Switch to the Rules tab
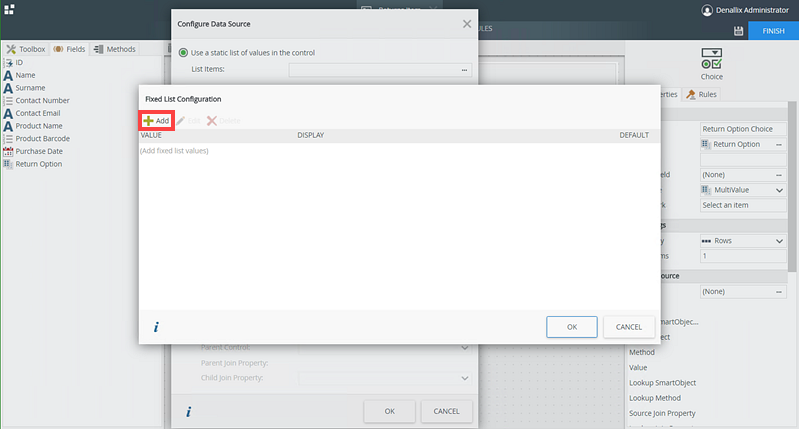 click(x=702, y=94)
